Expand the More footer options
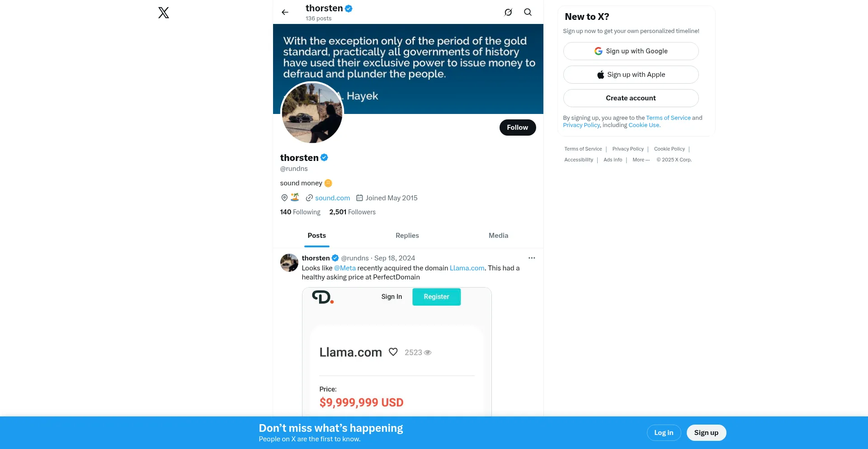 641,160
